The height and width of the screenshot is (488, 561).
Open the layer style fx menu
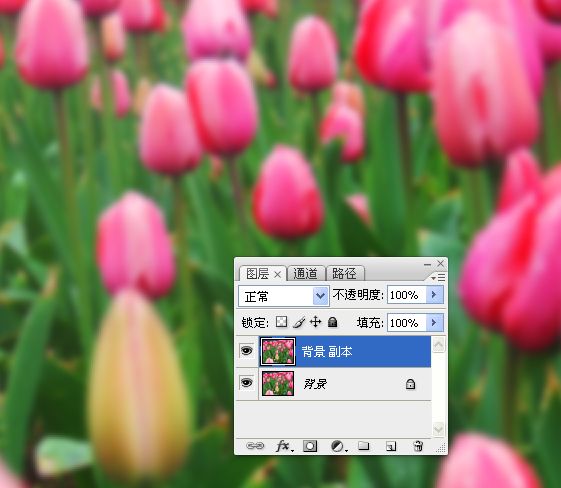tap(284, 446)
